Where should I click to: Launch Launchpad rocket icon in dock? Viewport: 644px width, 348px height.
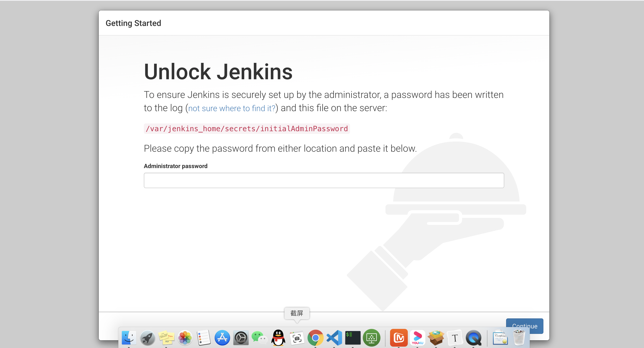coord(147,338)
